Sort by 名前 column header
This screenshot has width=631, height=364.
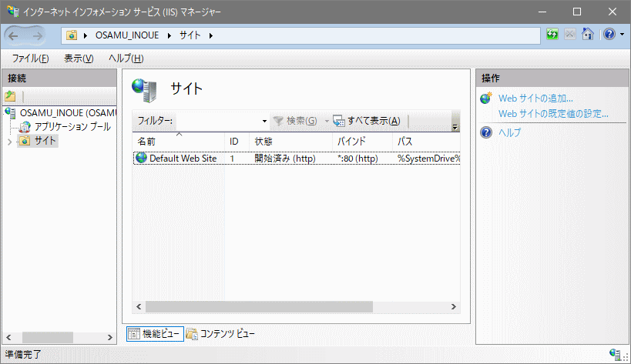point(178,142)
